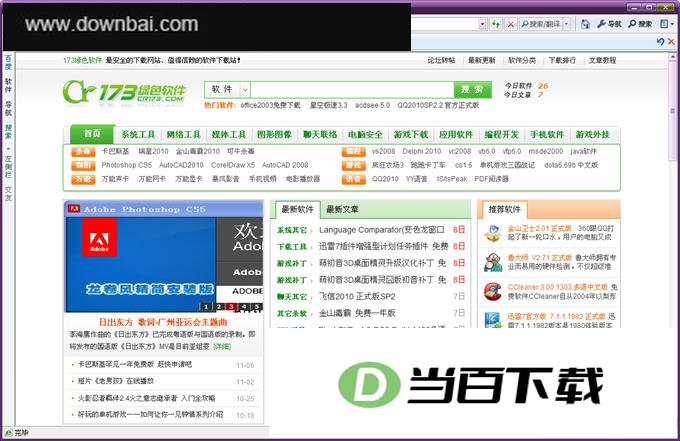Open the 图形图像 navigation menu
The height and width of the screenshot is (441, 680).
point(275,135)
